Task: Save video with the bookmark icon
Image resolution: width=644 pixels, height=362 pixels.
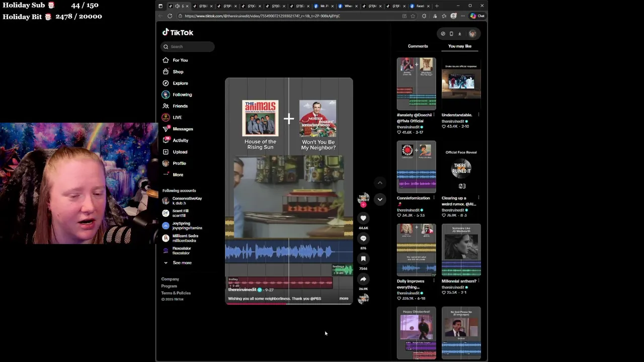Action: [363, 259]
